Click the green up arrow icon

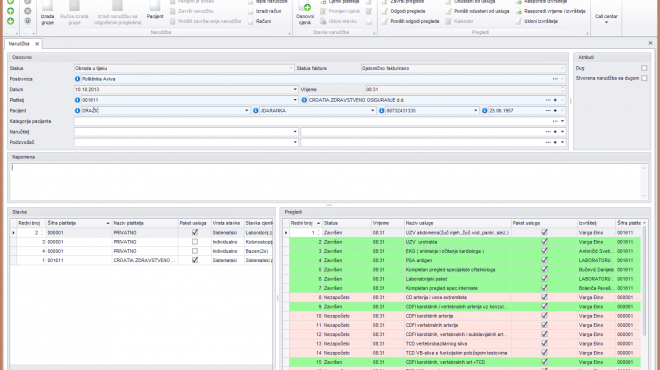tap(11, 11)
